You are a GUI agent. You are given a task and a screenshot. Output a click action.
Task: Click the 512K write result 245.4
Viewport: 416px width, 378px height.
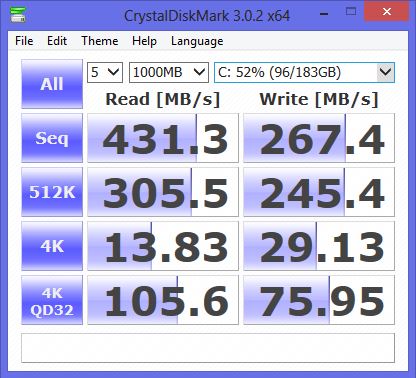pyautogui.click(x=319, y=192)
